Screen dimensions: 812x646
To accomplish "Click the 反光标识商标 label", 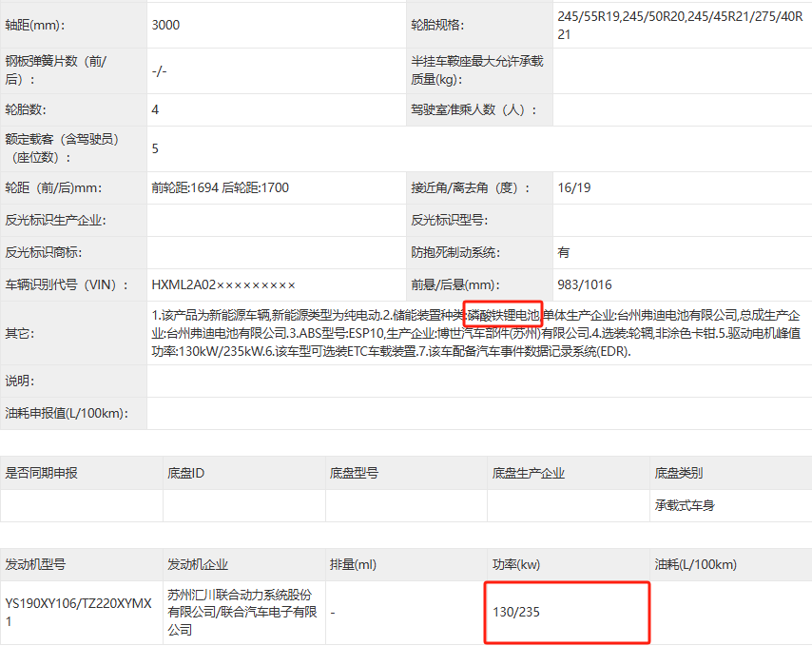I will point(44,252).
